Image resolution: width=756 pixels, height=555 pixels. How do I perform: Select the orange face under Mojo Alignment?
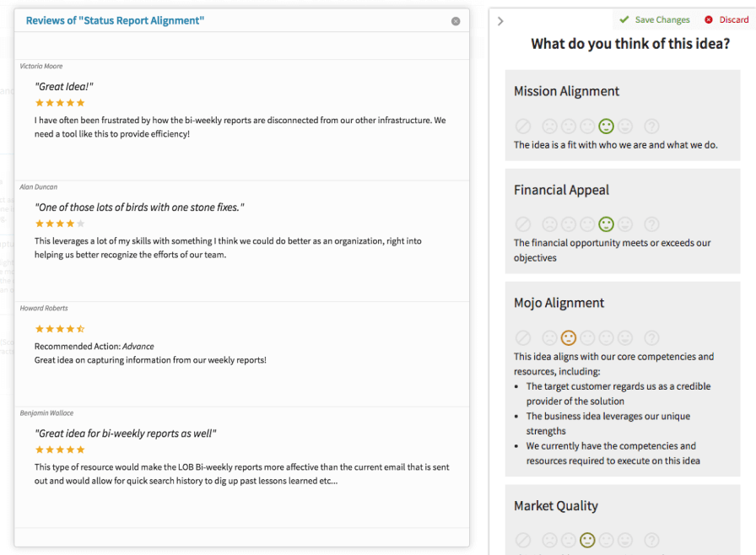click(x=569, y=337)
